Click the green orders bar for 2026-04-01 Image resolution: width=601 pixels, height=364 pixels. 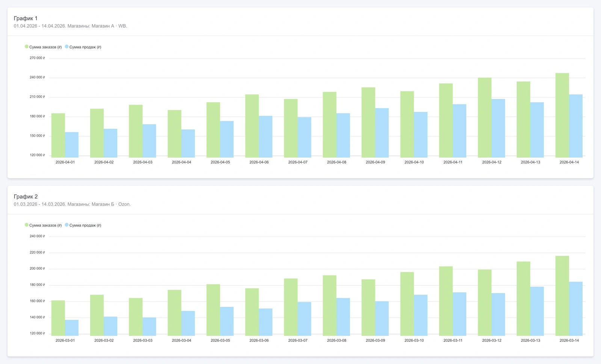click(x=58, y=135)
